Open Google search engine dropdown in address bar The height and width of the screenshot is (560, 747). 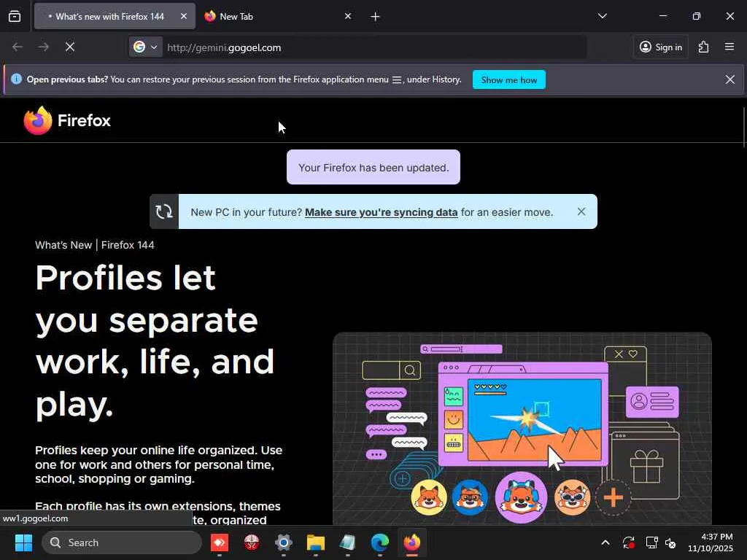[145, 47]
